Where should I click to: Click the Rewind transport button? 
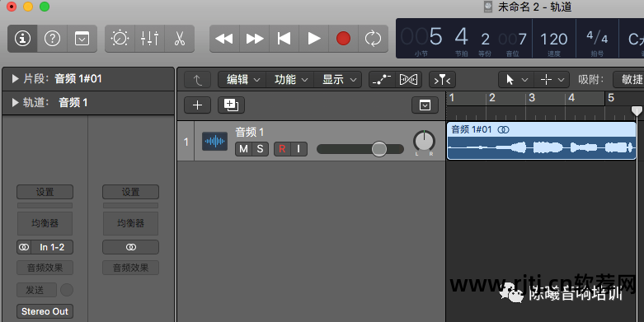[224, 39]
